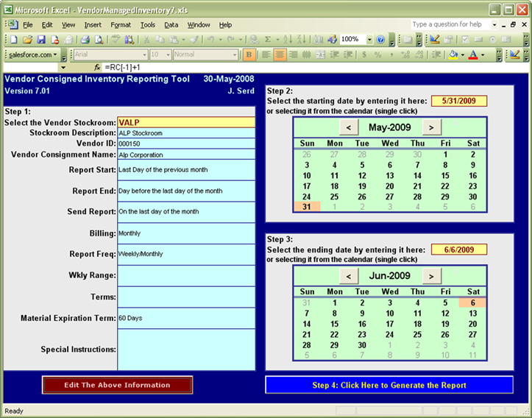Screen dimensions: 532x418
Task: Open the Normal style dropdown
Action: (x=235, y=54)
